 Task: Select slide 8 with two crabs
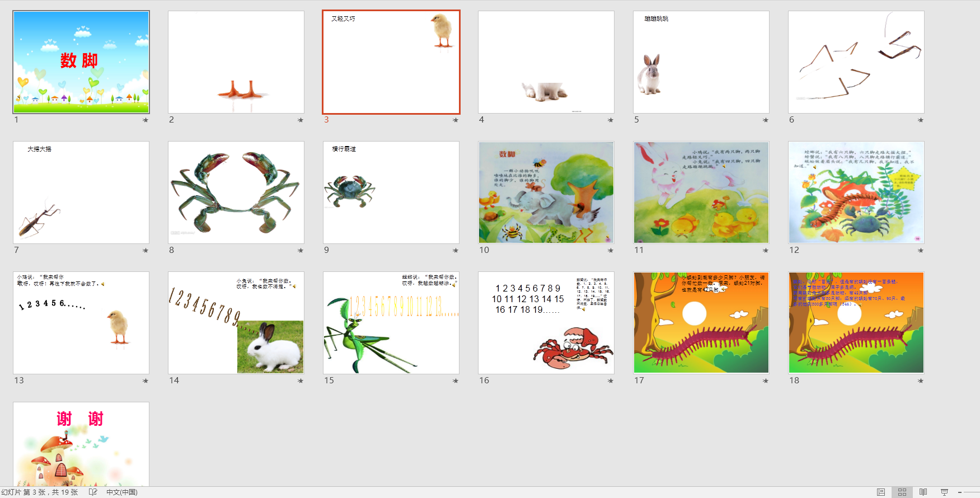[236, 192]
